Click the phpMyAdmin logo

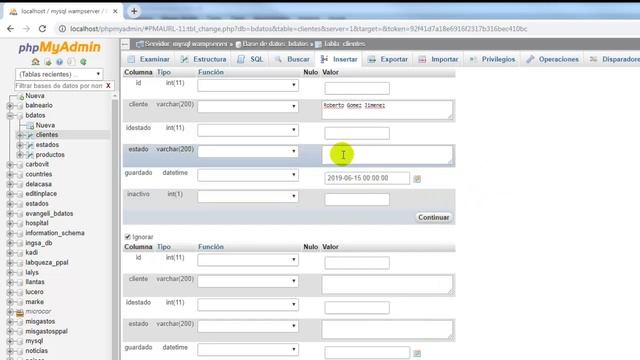[60, 47]
